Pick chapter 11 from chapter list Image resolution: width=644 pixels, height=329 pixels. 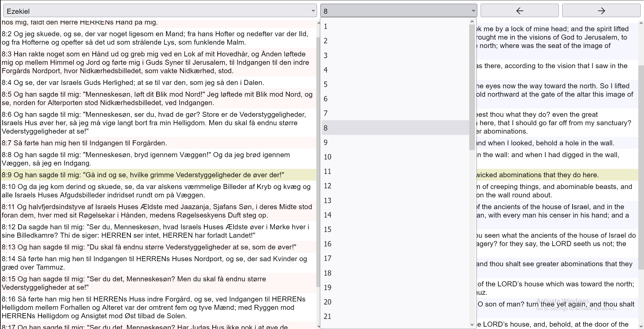click(x=395, y=171)
